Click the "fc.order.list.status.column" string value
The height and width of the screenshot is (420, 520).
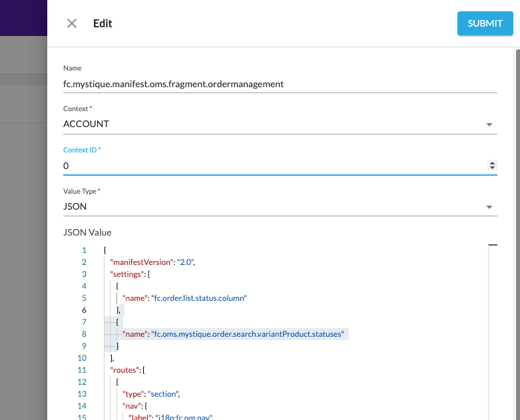pos(199,298)
